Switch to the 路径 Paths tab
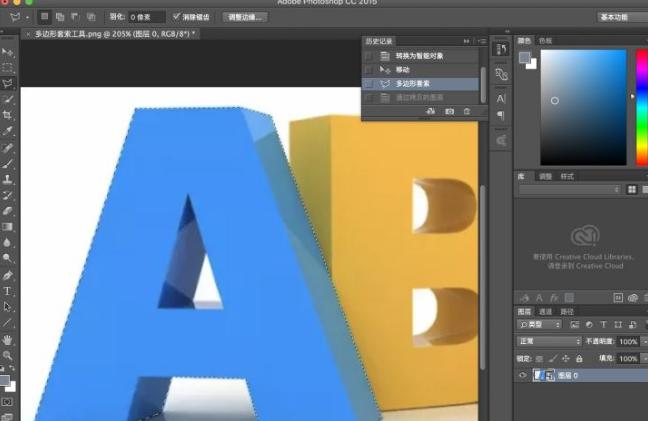 pos(567,312)
